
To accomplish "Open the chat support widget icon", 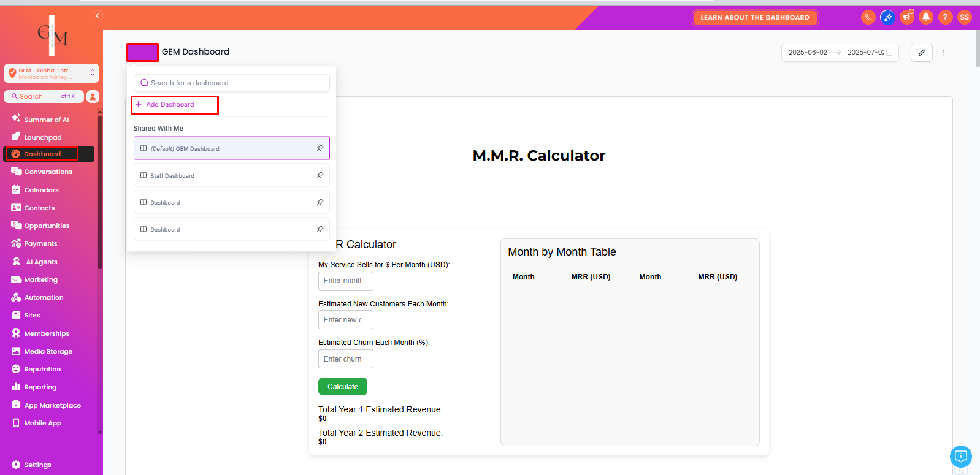I will pos(961,457).
